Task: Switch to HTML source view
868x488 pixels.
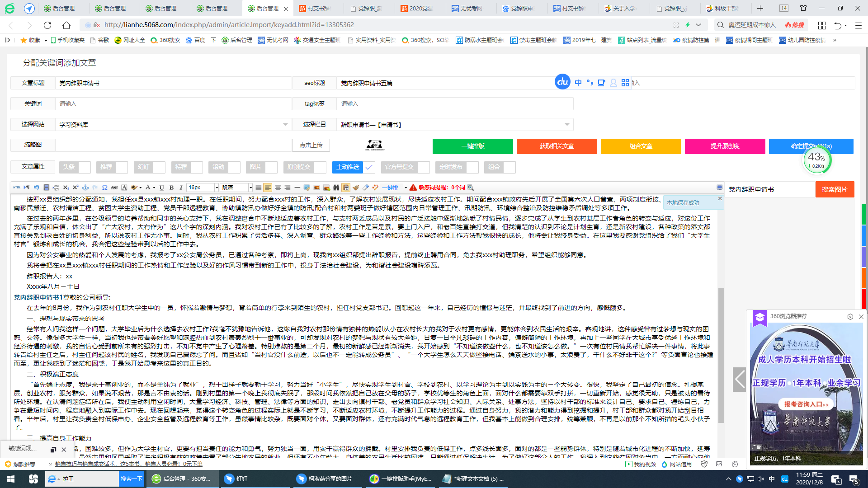Action: [16, 187]
